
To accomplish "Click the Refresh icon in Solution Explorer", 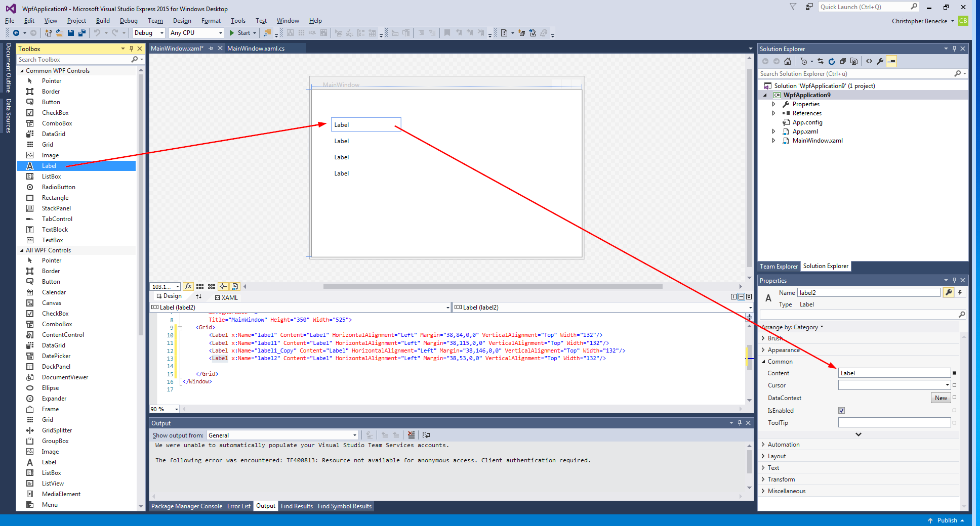I will tap(831, 61).
